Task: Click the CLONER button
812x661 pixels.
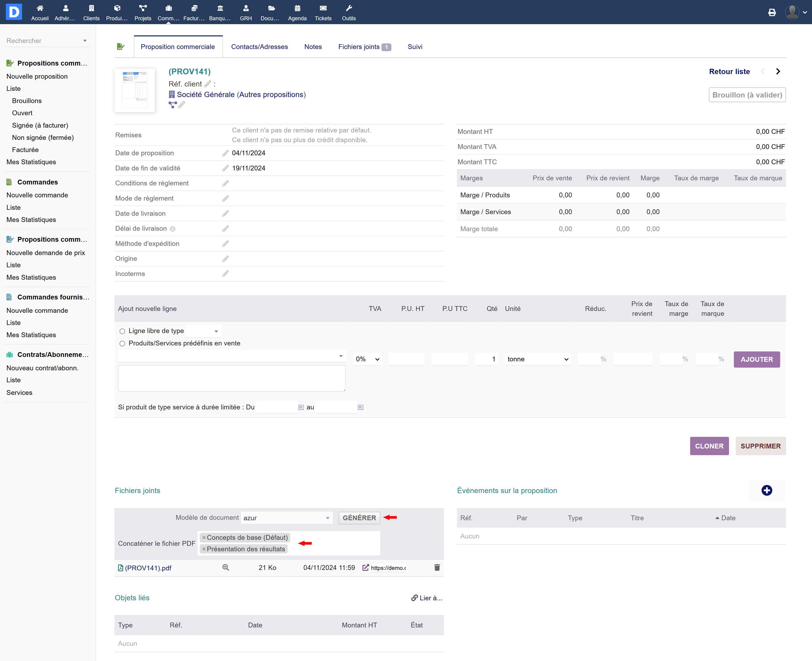Action: click(709, 446)
